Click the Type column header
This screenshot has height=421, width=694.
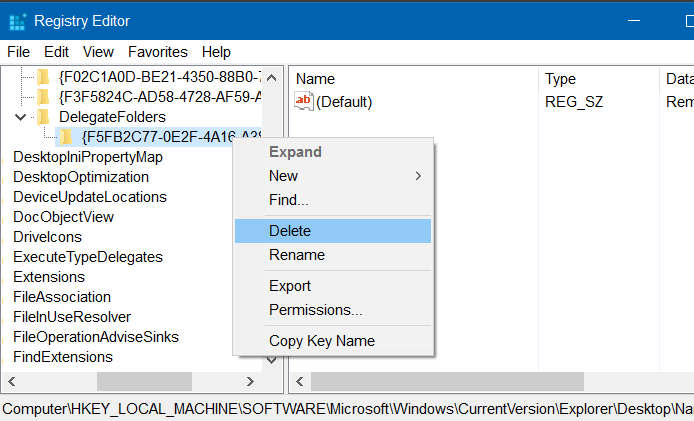pos(560,79)
